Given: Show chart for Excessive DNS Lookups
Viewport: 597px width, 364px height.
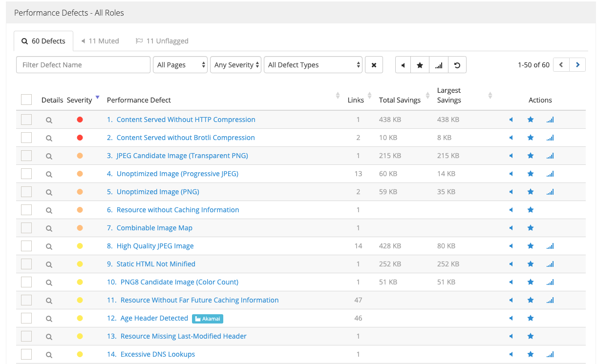Looking at the screenshot, I should tap(550, 354).
